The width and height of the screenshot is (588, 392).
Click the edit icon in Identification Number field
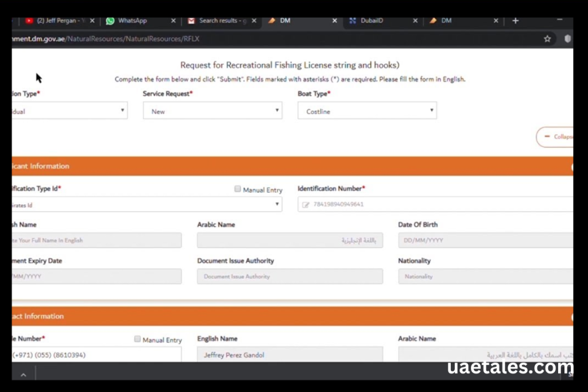click(306, 204)
